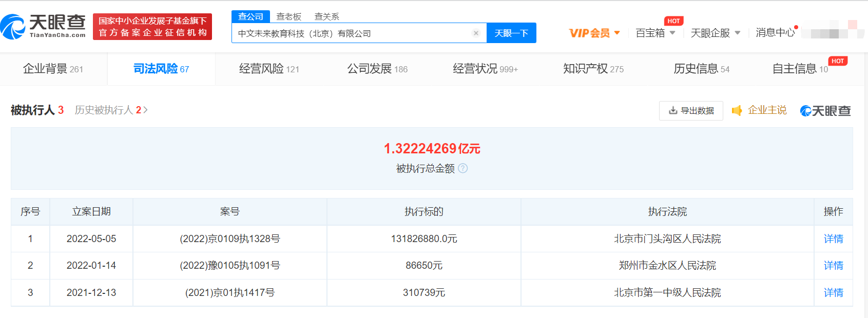
Task: Click the 企业主说 speaker icon
Action: click(x=737, y=110)
